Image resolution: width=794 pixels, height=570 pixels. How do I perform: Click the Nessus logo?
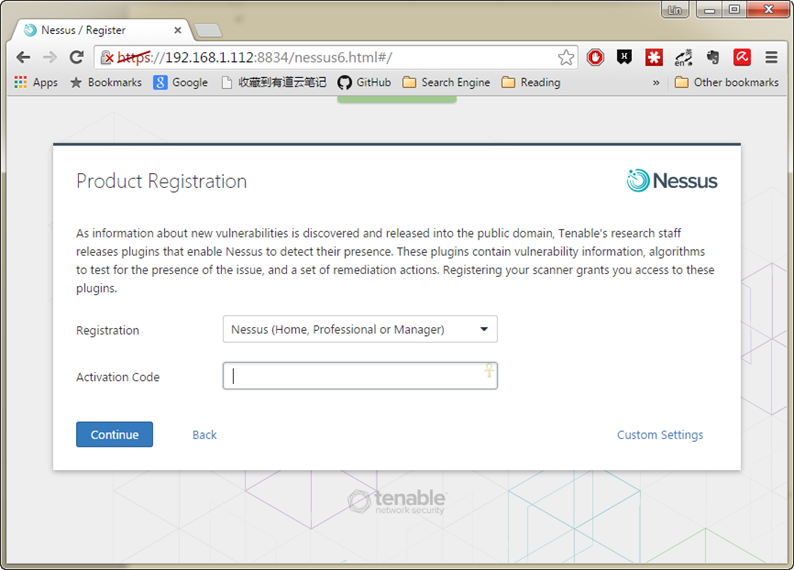click(671, 181)
